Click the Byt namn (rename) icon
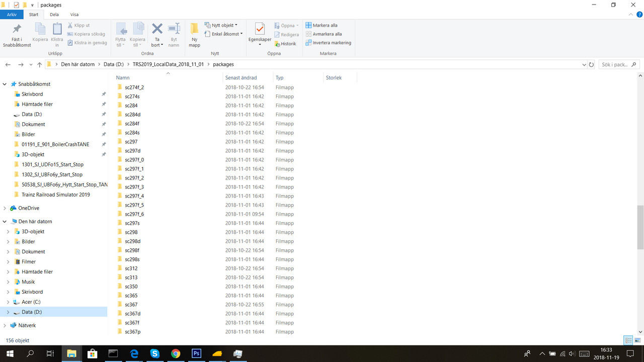Image resolution: width=644 pixels, height=362 pixels. [x=174, y=34]
